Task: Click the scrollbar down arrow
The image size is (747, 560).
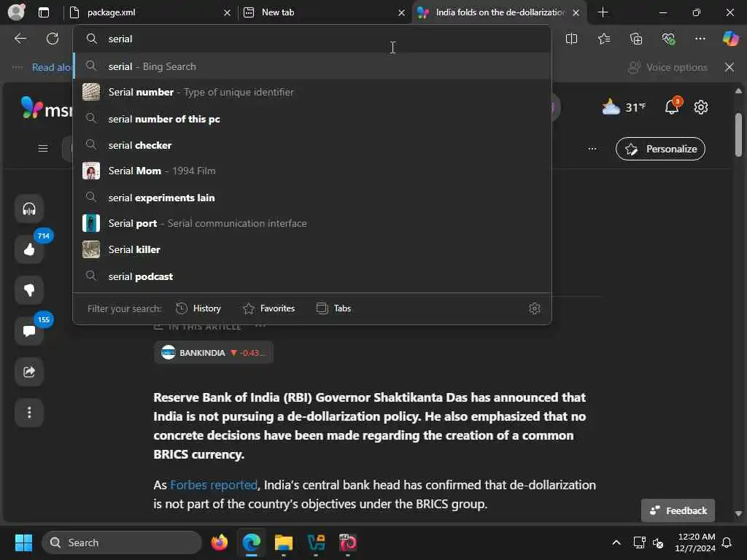Action: point(738,514)
